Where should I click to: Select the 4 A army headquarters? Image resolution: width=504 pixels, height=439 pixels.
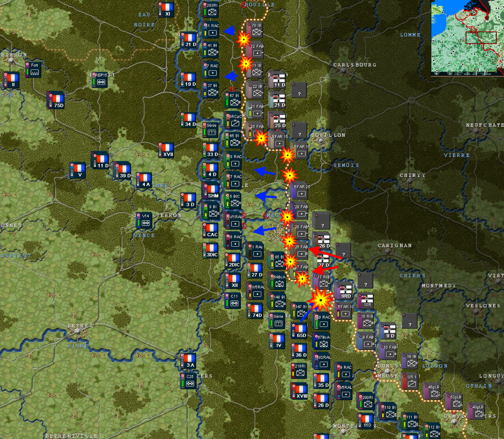tap(144, 180)
